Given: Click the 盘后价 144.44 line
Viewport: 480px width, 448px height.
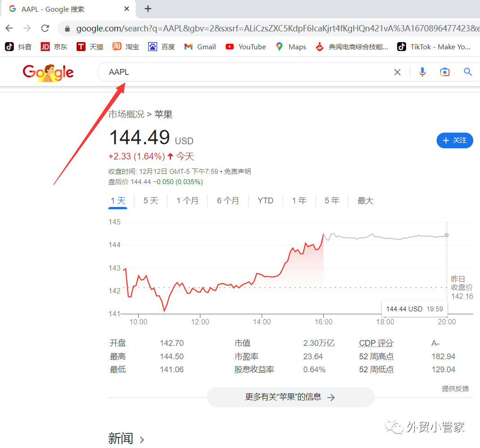Looking at the screenshot, I should pos(155,182).
